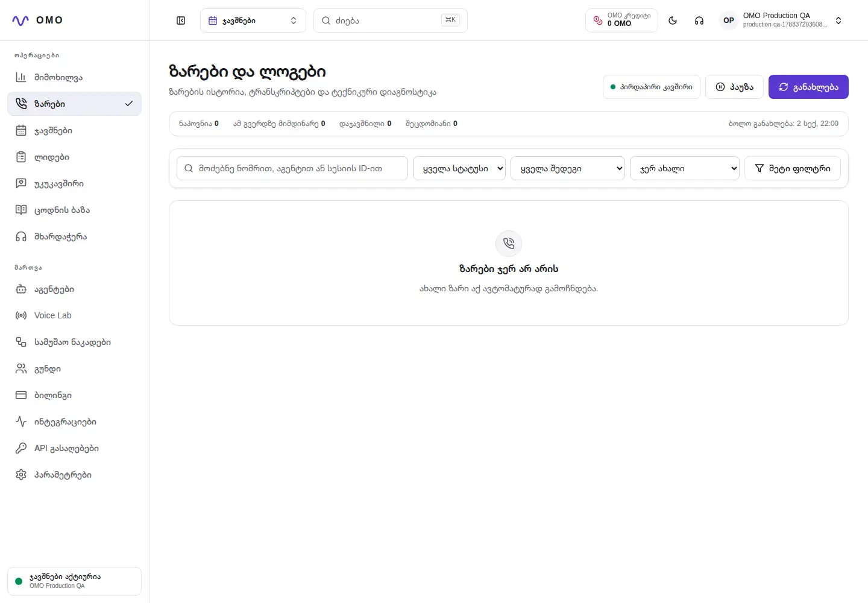This screenshot has width=868, height=603.
Task: Open the ჯერ ახალი sort dropdown
Action: coord(685,168)
